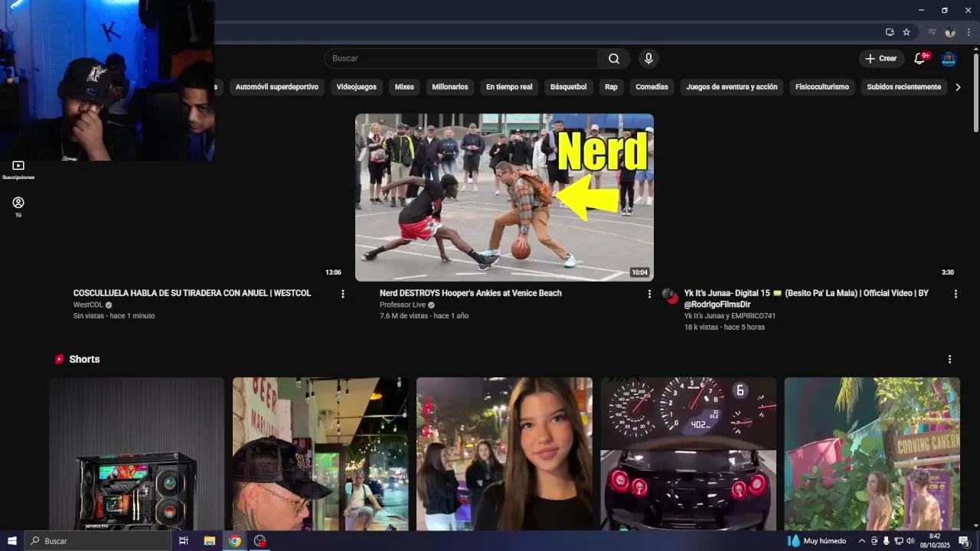Open the Short with man in black cap
This screenshot has width=980, height=551.
[x=320, y=454]
